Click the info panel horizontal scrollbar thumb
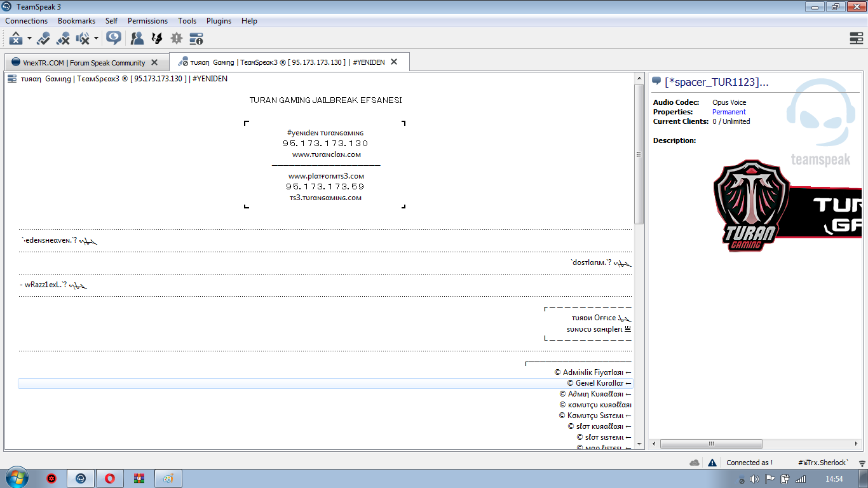The width and height of the screenshot is (868, 488). (711, 444)
